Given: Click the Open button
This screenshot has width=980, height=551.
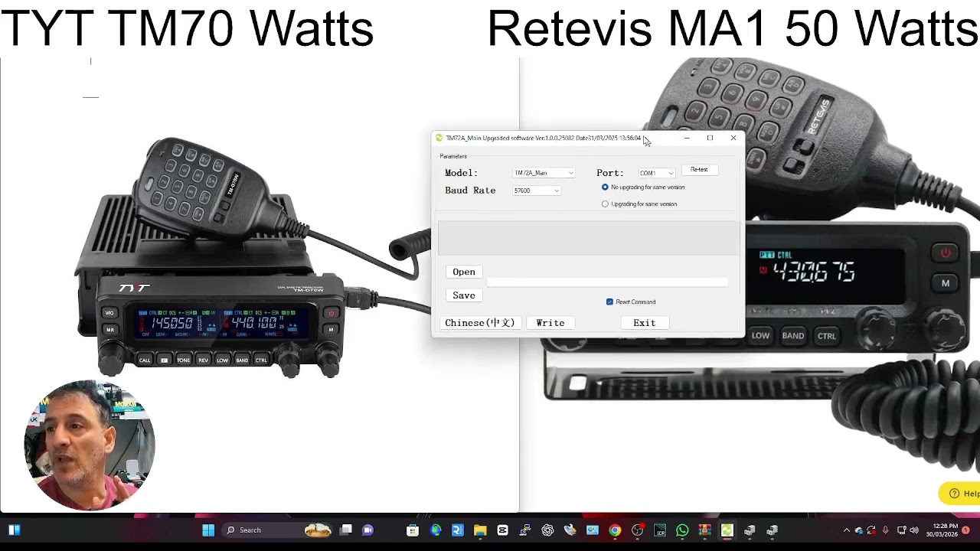Looking at the screenshot, I should 463,272.
